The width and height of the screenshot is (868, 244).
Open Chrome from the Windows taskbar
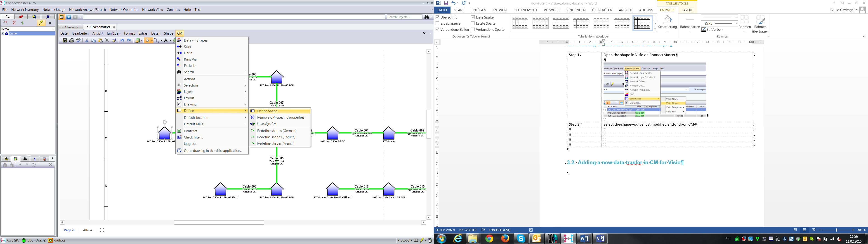tap(489, 239)
